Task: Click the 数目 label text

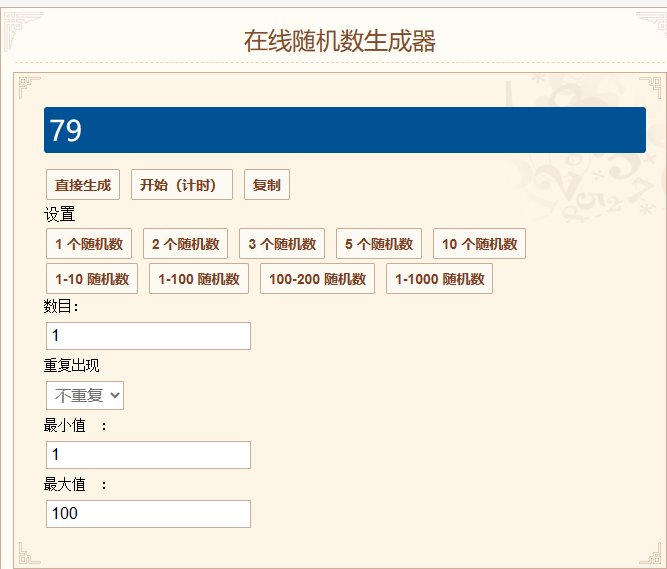Action: 61,306
